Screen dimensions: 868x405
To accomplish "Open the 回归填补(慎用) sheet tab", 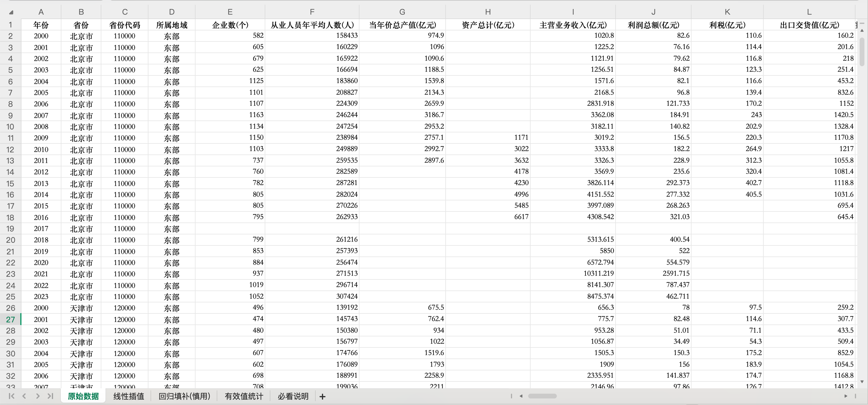I will coord(184,396).
